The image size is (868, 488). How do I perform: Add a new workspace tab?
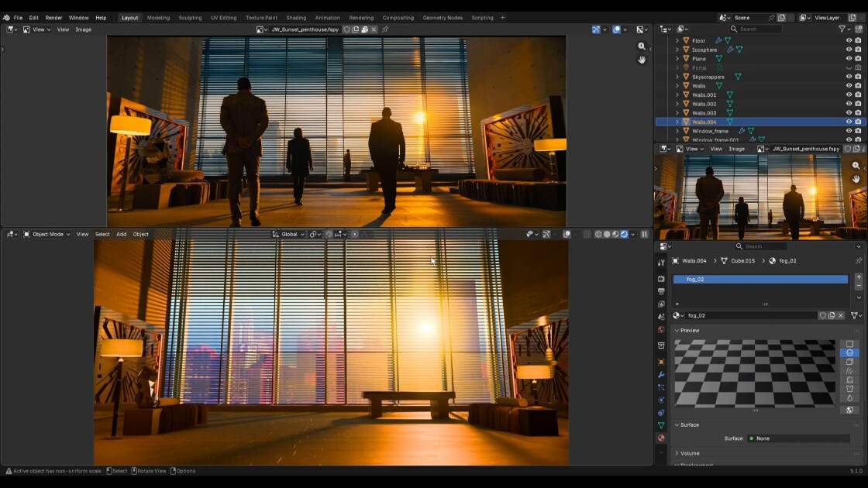click(503, 18)
